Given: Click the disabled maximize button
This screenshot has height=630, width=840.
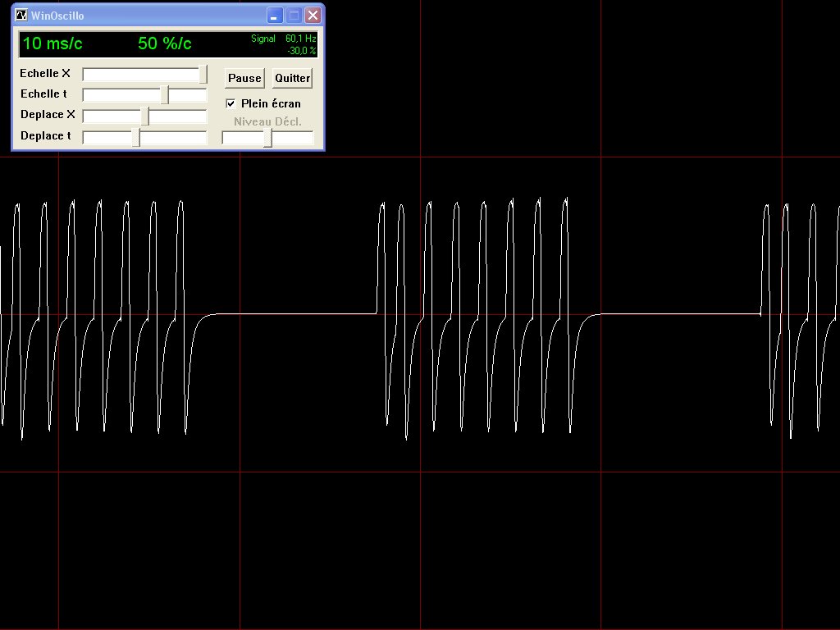Looking at the screenshot, I should pos(294,15).
